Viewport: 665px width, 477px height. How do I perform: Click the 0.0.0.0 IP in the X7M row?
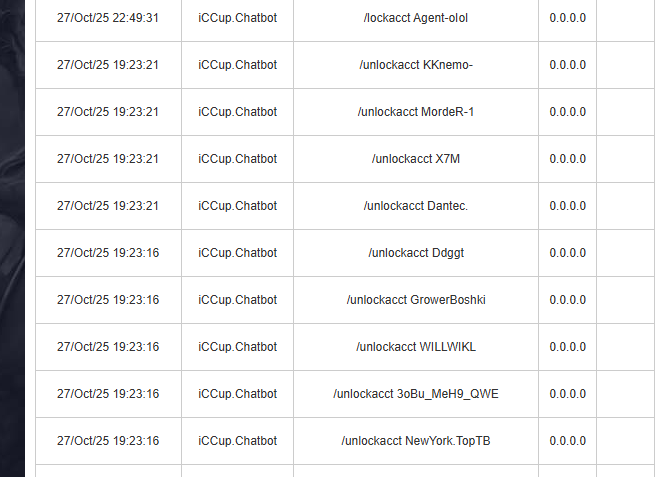pos(567,159)
